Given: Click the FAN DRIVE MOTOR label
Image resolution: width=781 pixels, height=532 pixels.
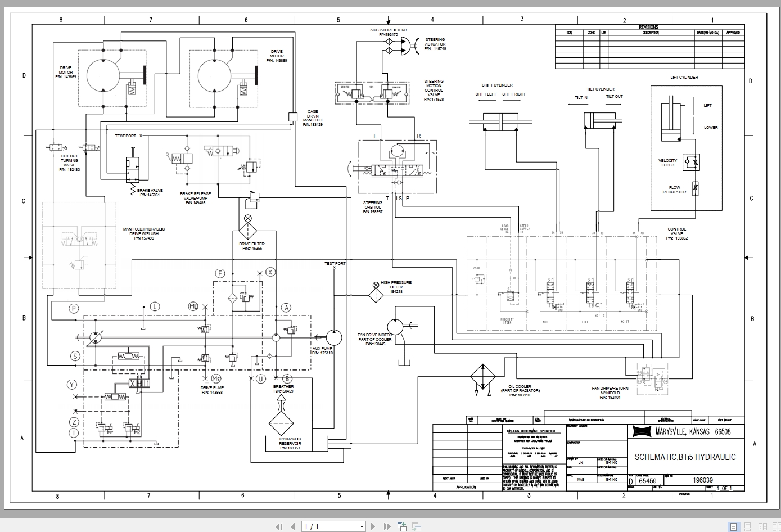Looking at the screenshot, I should point(374,339).
